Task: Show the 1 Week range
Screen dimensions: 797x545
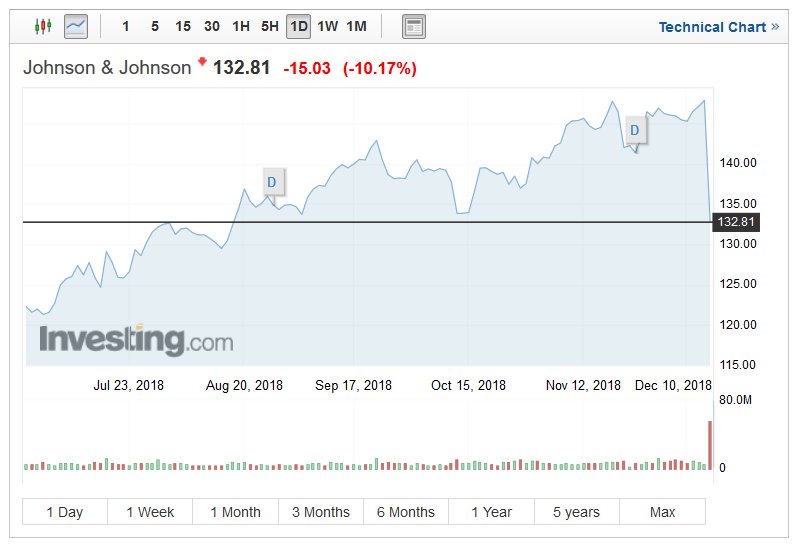Action: point(150,512)
